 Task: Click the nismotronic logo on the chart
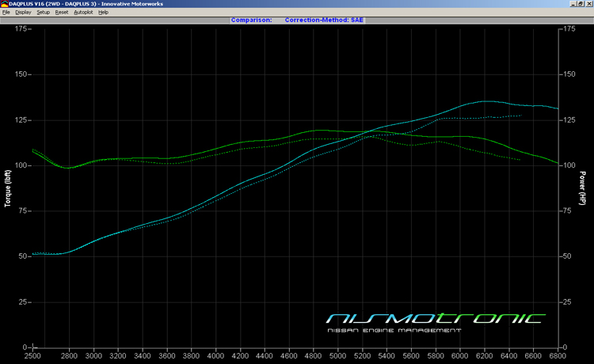point(435,318)
